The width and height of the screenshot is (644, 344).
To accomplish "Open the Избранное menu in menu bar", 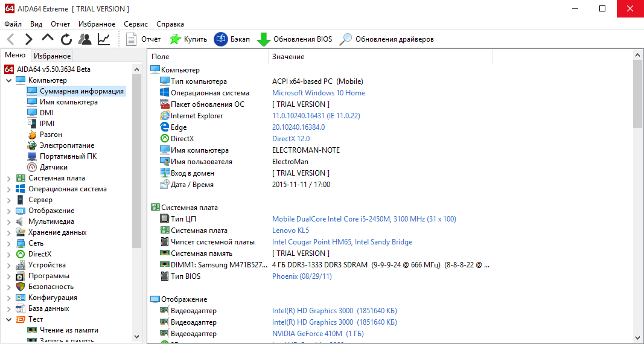I will (97, 24).
